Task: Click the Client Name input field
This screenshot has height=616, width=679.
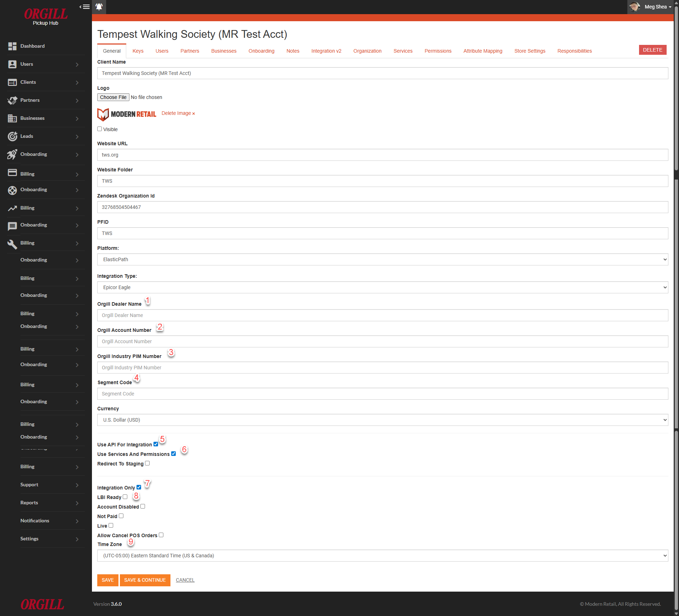Action: click(x=383, y=73)
